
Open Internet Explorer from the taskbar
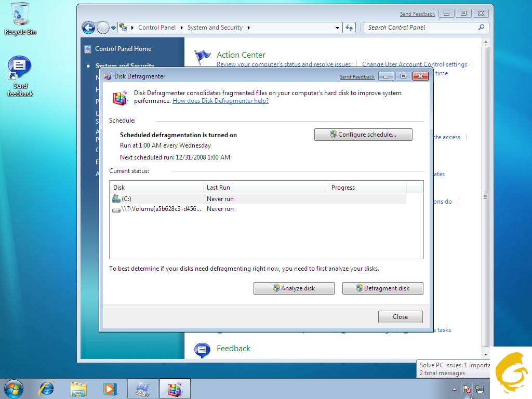(47, 388)
